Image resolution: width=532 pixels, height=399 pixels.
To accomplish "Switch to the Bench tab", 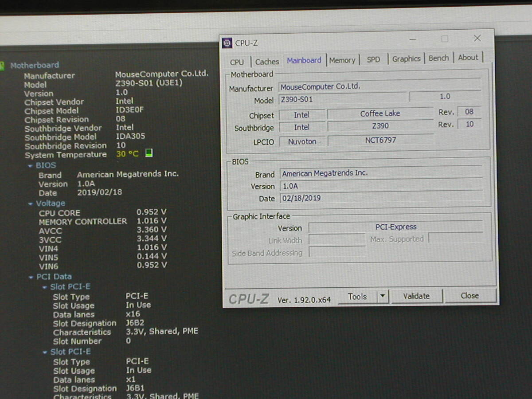I will pyautogui.click(x=438, y=58).
